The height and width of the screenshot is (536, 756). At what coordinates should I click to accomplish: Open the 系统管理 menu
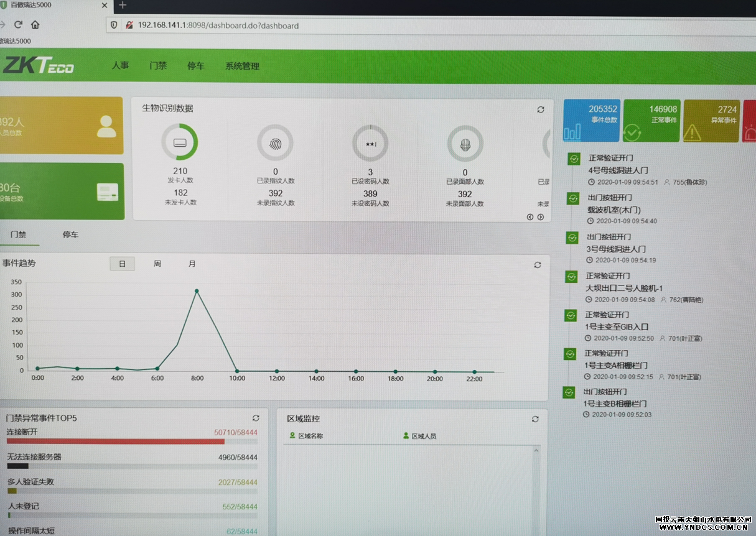point(242,66)
